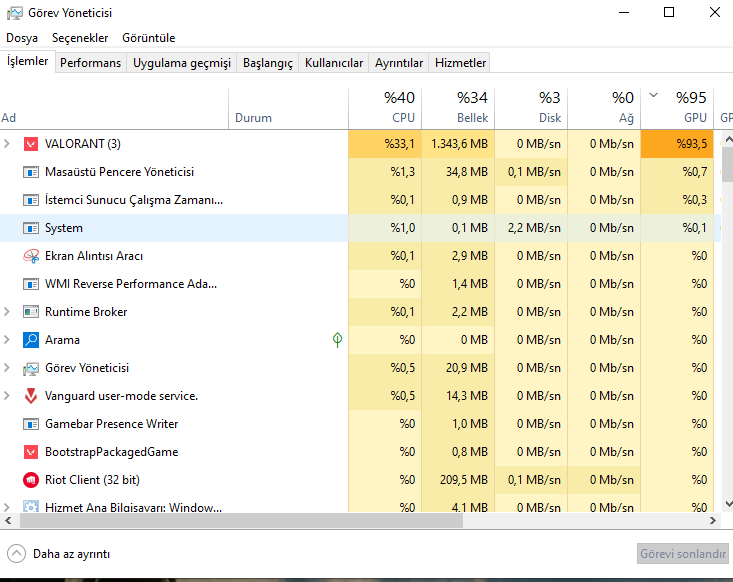Switch to the Performans tab
This screenshot has height=582, width=733.
point(91,63)
